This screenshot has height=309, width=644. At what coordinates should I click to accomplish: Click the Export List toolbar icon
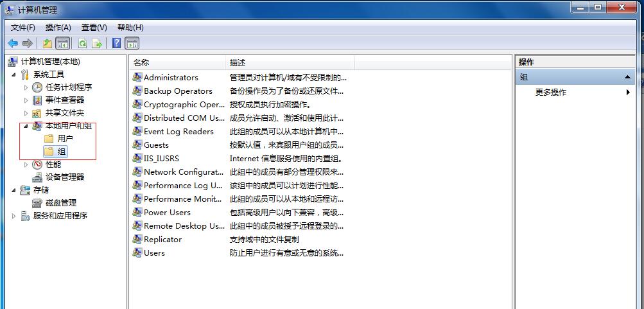tap(97, 43)
